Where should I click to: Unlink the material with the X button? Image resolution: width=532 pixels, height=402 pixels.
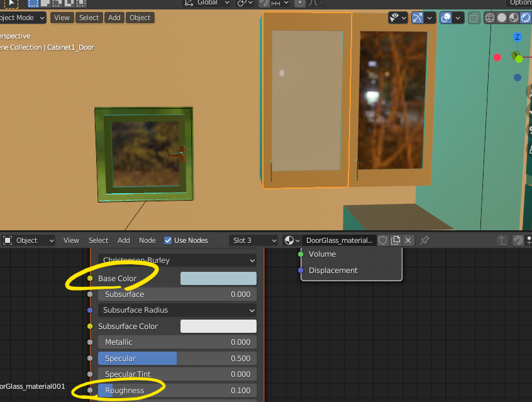coord(408,240)
